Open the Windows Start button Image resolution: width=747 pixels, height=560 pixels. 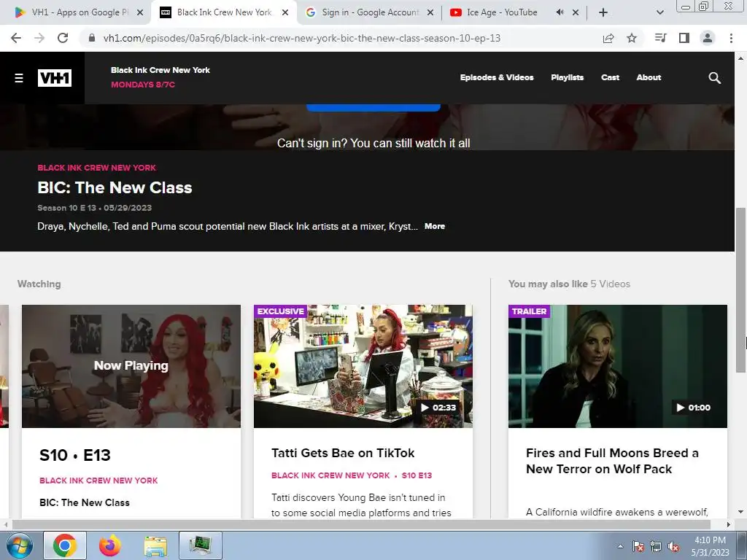coord(19,545)
